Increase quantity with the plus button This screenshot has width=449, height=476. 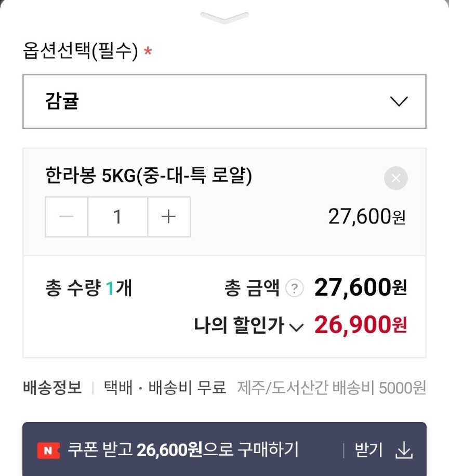coord(169,217)
